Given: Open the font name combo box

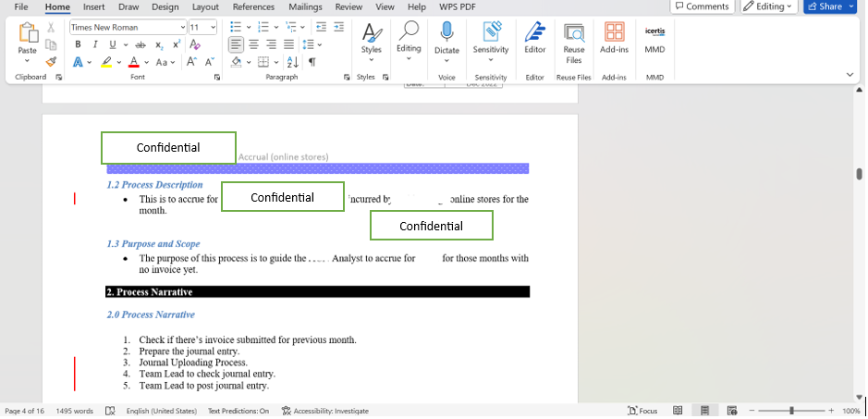Looking at the screenshot, I should [x=128, y=27].
